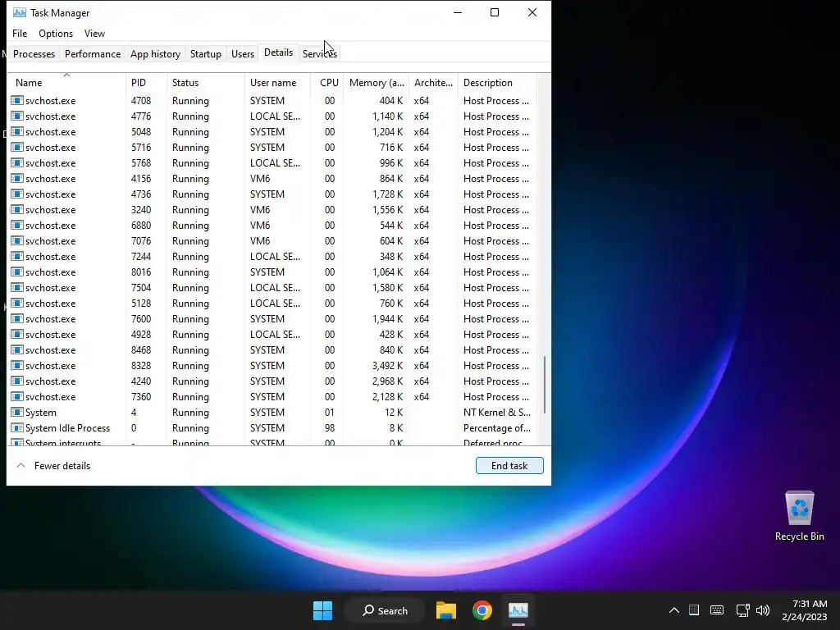Click the icon for svchost.exe PID 8328
The image size is (840, 630).
(17, 365)
